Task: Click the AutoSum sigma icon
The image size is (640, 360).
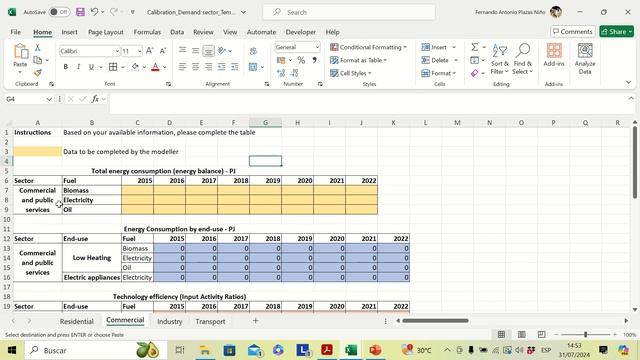Action: 475,47
